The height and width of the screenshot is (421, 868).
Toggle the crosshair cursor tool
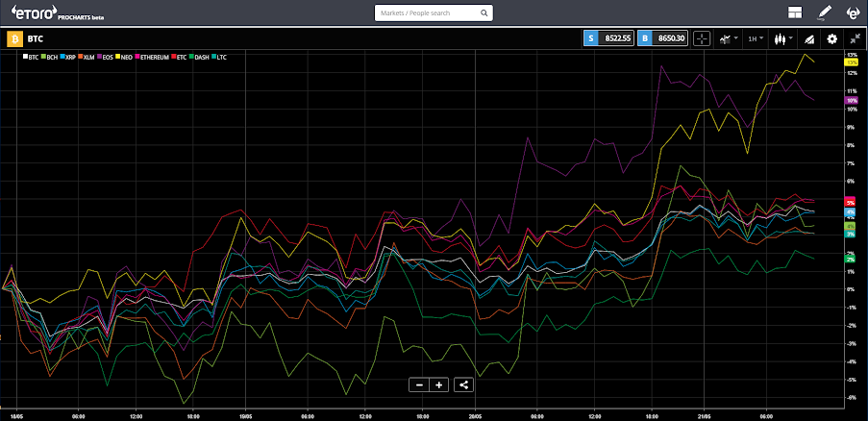(x=702, y=38)
